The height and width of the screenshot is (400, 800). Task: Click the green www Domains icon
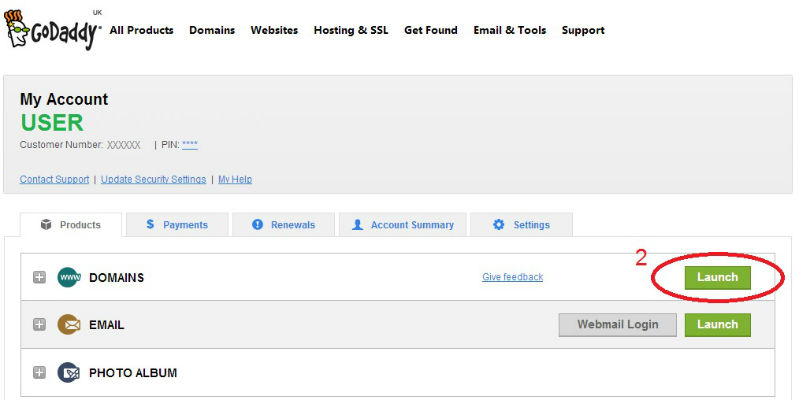[69, 278]
